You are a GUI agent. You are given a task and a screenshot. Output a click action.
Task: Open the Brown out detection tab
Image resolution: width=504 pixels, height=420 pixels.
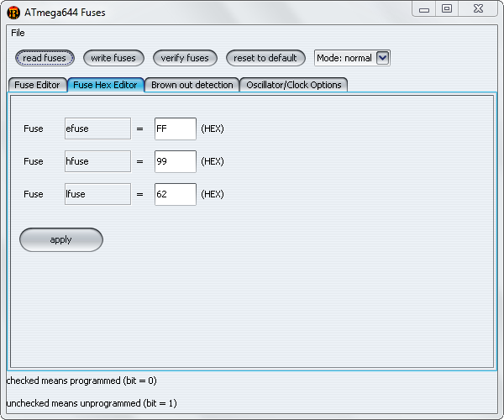[x=192, y=85]
